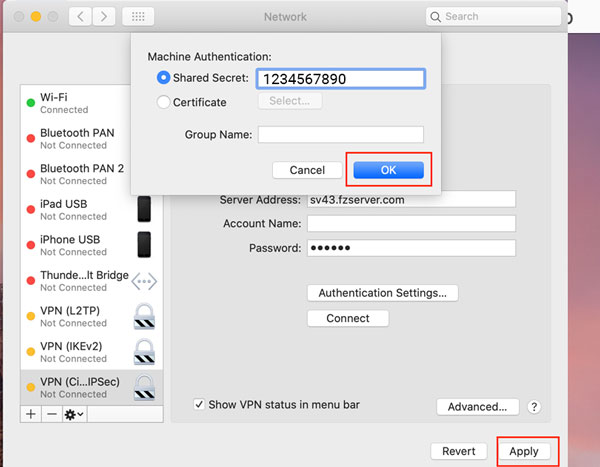Go forward with the toolbar forward arrow
This screenshot has height=467, width=600.
click(x=104, y=16)
